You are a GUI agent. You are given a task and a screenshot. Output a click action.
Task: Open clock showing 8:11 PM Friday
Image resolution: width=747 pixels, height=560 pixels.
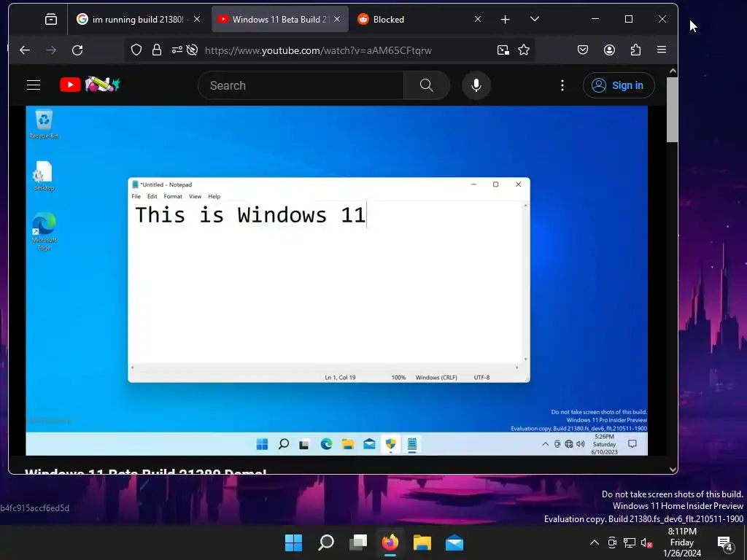(682, 542)
